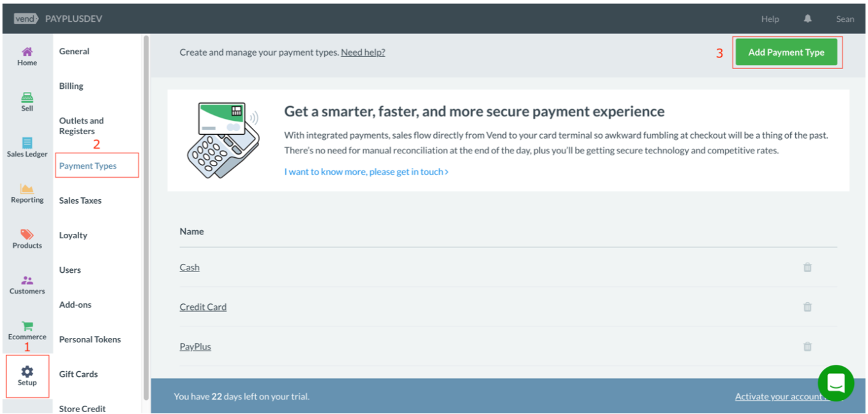Open the Sales Ledger icon
The height and width of the screenshot is (414, 868).
pyautogui.click(x=27, y=143)
